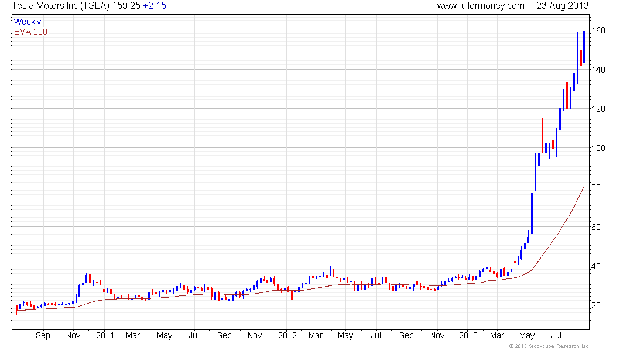
Task: Click the 40 price axis label
Action: pos(595,266)
